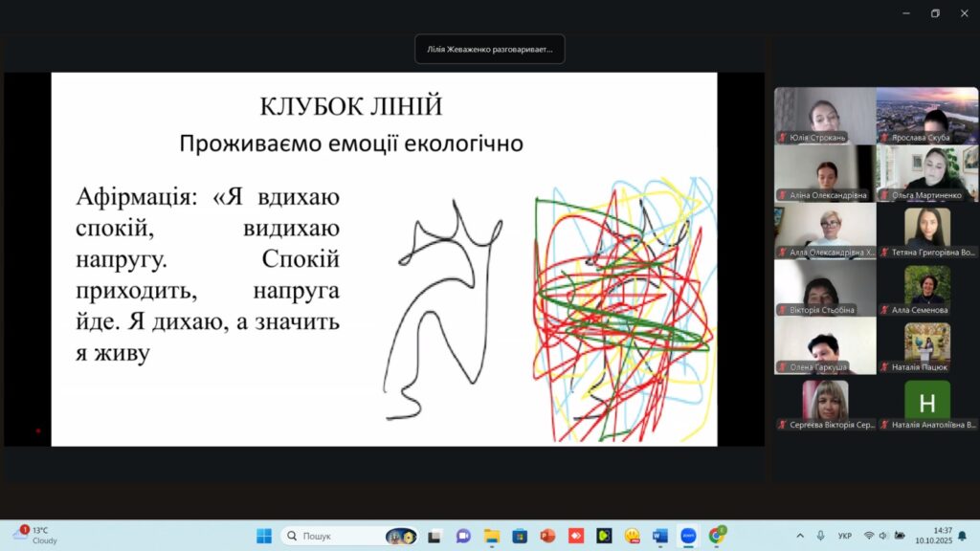This screenshot has height=551, width=980.
Task: Open Microsoft Word in the taskbar
Action: tap(659, 536)
